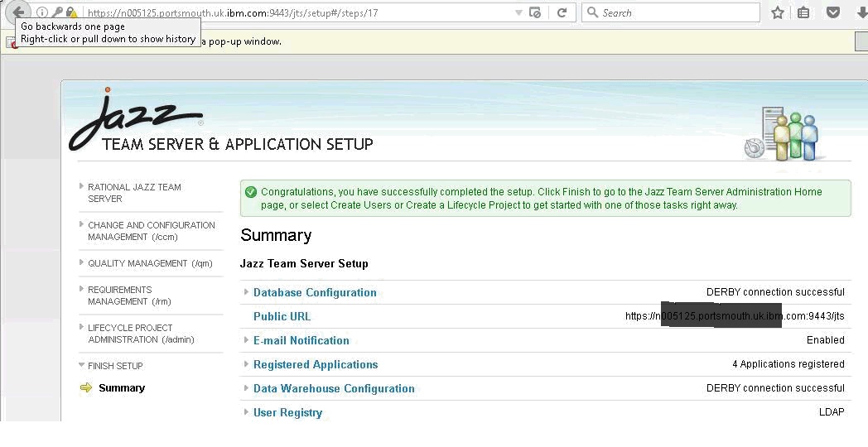The height and width of the screenshot is (447, 868).
Task: Bookmark this page with the star icon
Action: [x=778, y=12]
